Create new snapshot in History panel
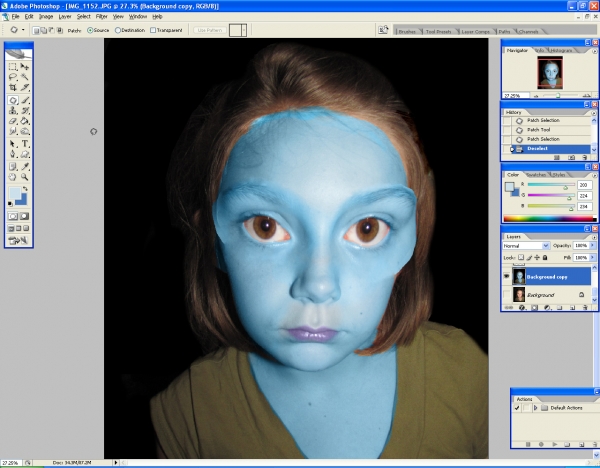 (571, 158)
